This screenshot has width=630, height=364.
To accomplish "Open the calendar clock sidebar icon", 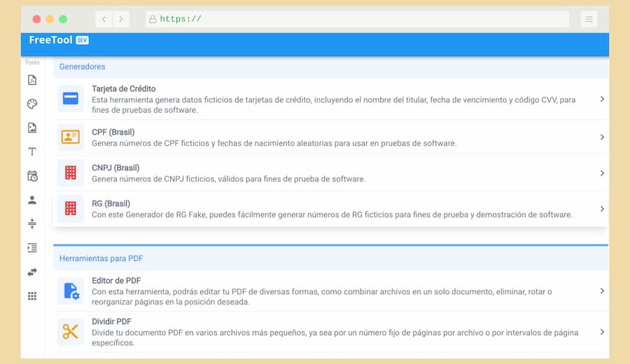I will 32,176.
